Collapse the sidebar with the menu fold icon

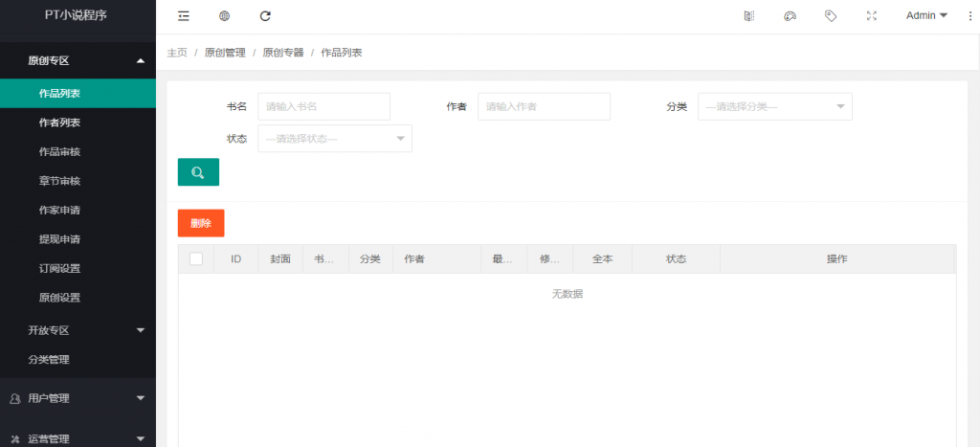coord(184,15)
